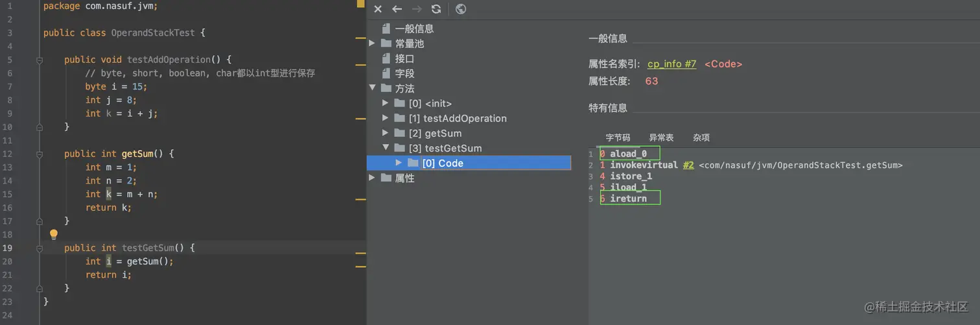Collapse the 方法 tree node

(372, 88)
